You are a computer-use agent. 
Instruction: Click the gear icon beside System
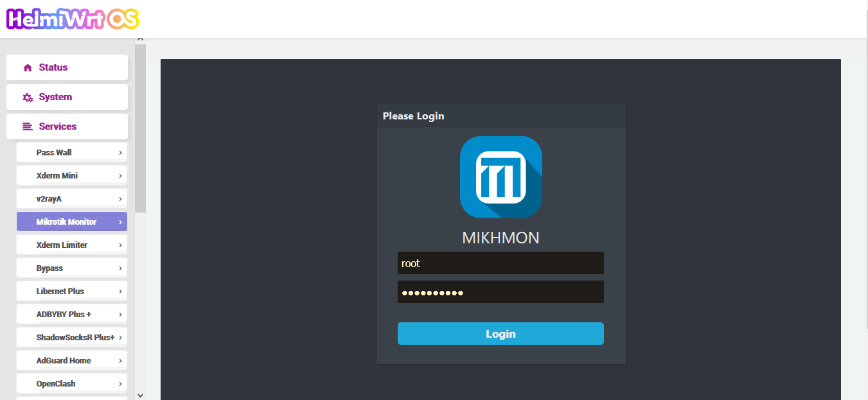(28, 98)
